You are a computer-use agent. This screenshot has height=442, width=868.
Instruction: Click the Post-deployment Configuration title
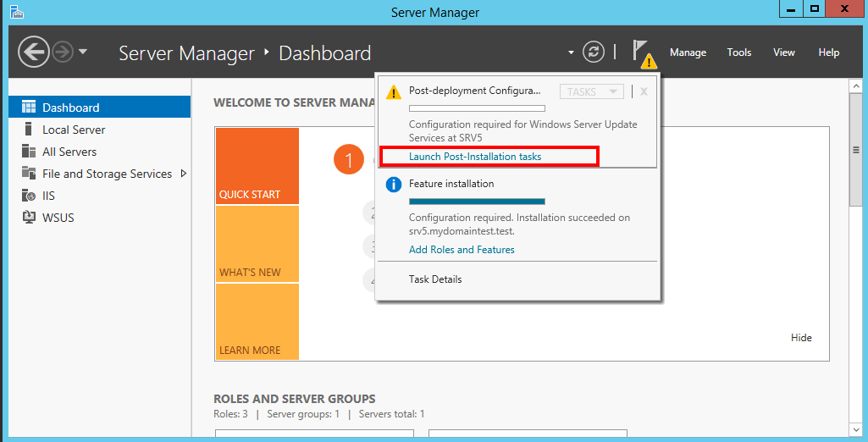pyautogui.click(x=474, y=91)
